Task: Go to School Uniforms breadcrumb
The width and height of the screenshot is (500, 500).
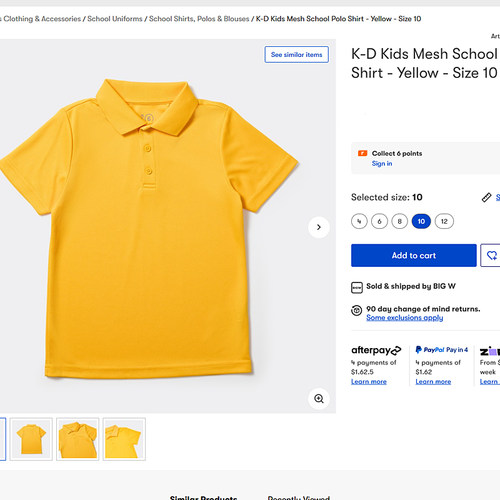Action: 115,19
